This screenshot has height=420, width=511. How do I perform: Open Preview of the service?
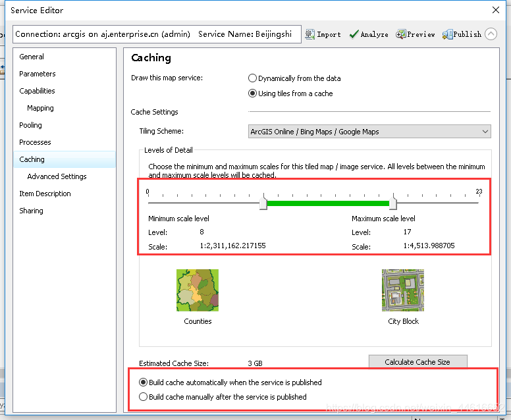[x=415, y=34]
